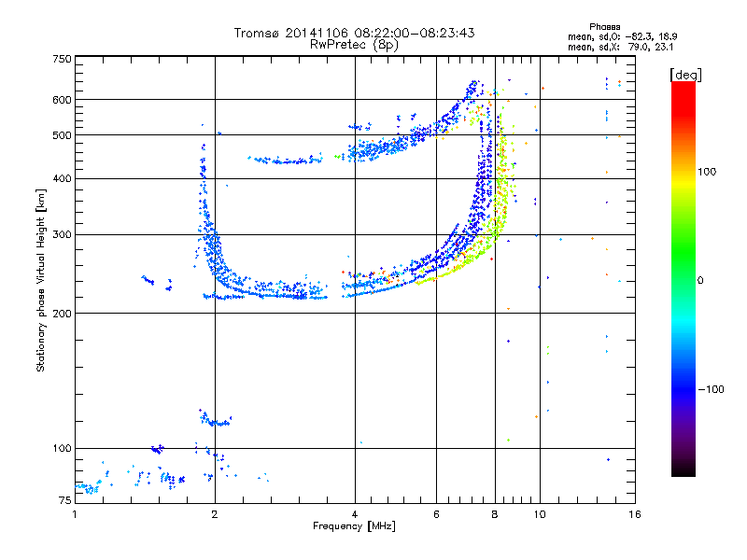This screenshot has width=747, height=560.
Task: Click colorbar tick label '0'
Action: 700,281
